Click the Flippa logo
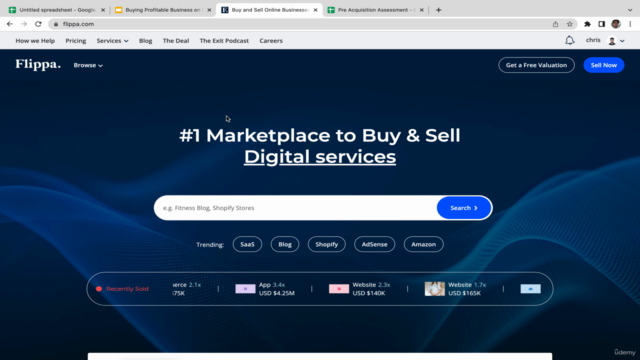The image size is (640, 360). pos(38,64)
